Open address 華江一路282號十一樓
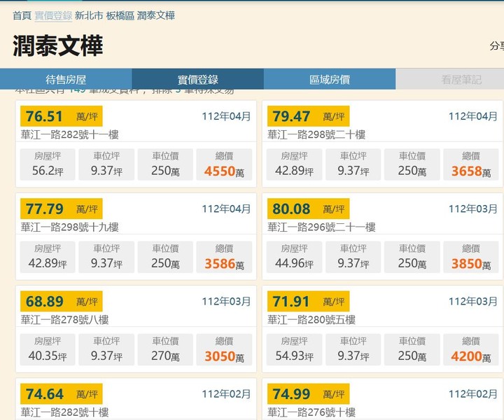Screen dimensions: 504x420 (x=70, y=134)
